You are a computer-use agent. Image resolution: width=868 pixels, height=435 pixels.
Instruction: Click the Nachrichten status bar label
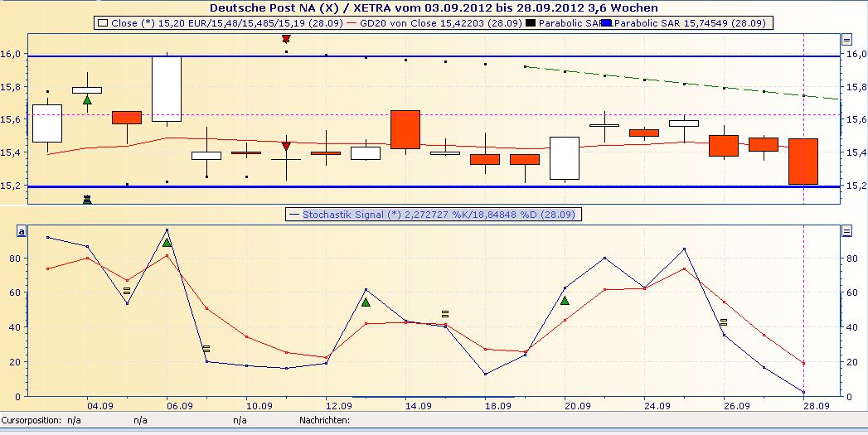tap(324, 421)
